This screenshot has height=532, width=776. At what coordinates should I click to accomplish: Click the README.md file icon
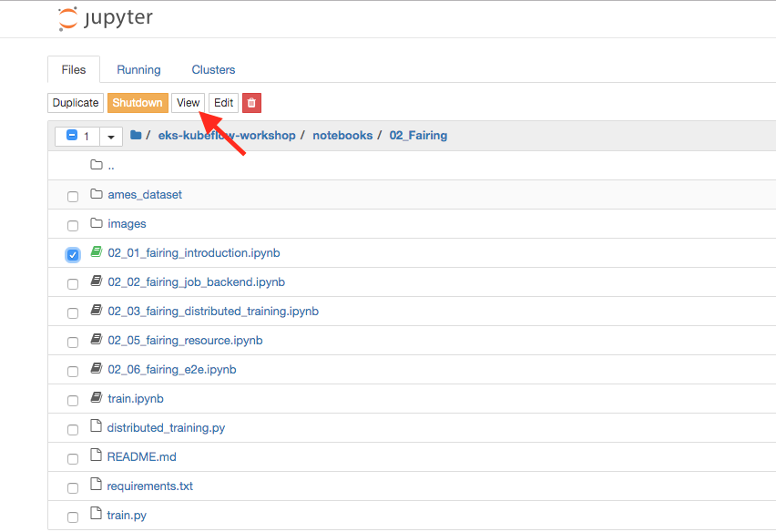coord(97,456)
